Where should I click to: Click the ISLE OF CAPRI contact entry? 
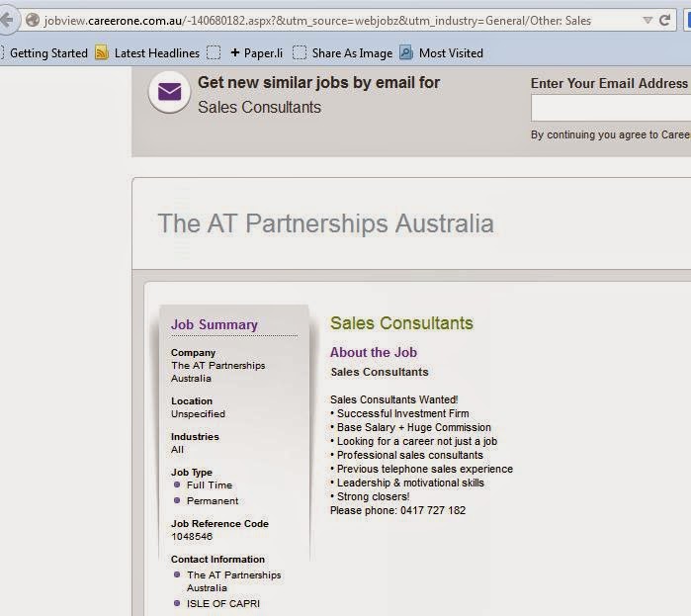click(x=223, y=604)
